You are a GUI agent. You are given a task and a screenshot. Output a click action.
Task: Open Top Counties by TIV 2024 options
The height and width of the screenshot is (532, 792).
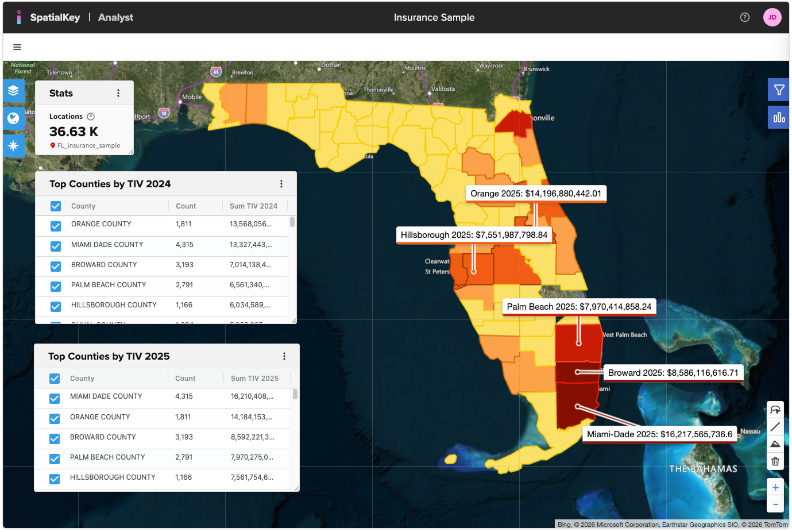[x=281, y=184]
